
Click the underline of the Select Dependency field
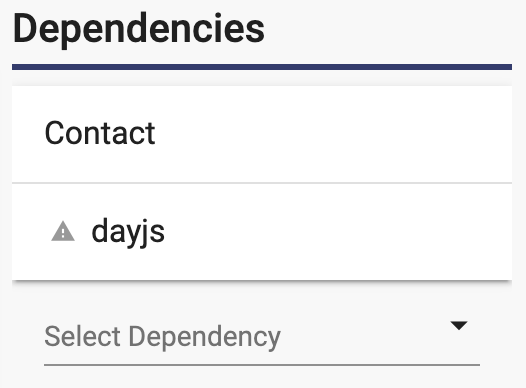[x=262, y=365]
